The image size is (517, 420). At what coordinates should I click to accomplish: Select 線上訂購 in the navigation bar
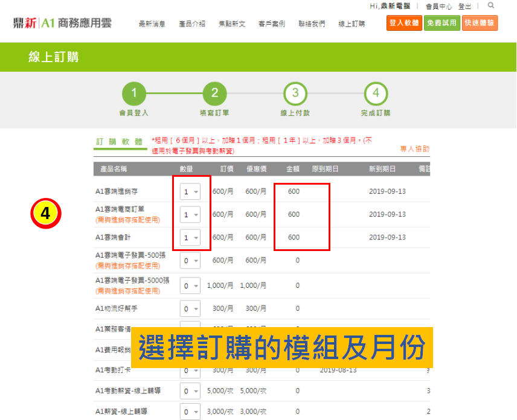[352, 24]
